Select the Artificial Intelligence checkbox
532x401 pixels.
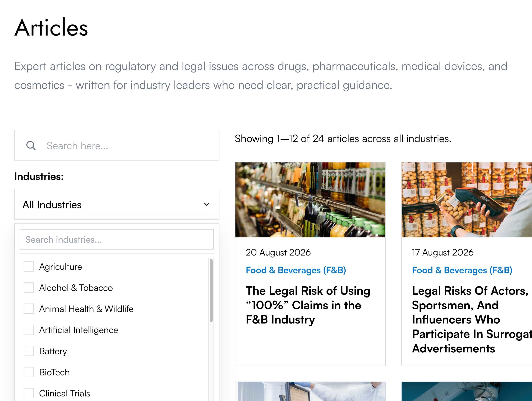(x=29, y=330)
